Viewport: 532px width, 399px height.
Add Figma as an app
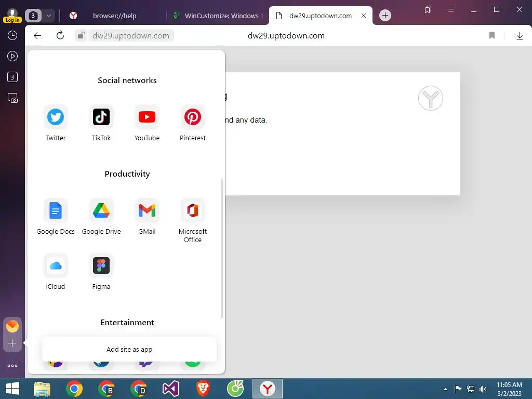pyautogui.click(x=101, y=265)
